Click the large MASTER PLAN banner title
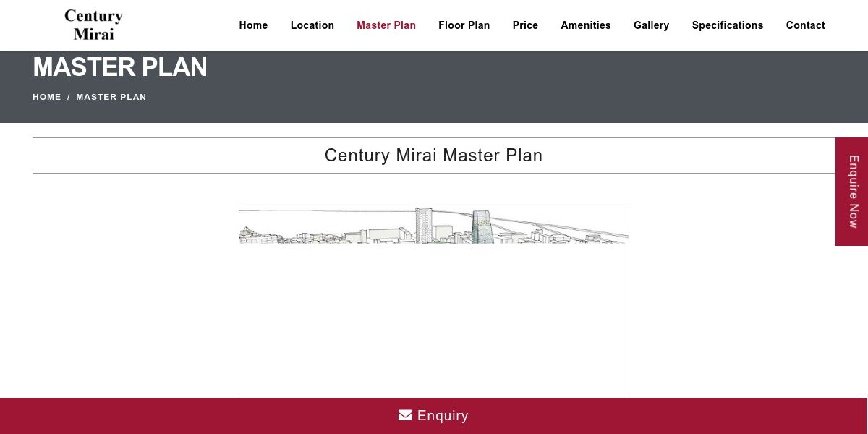This screenshot has height=434, width=868. click(120, 67)
